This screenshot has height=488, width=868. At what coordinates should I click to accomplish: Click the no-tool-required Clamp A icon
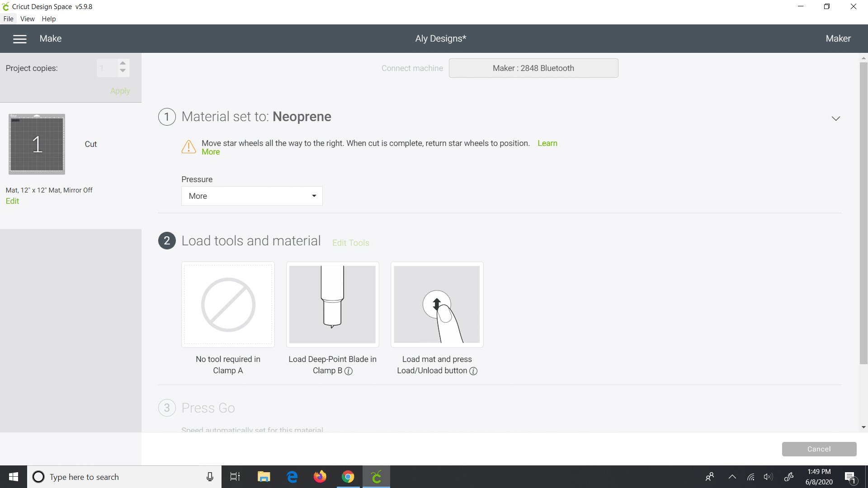[x=228, y=304]
